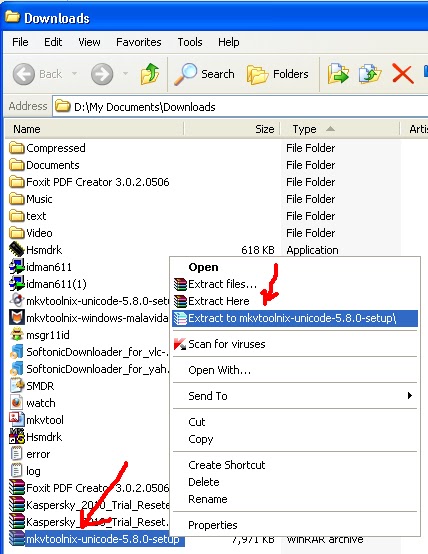The height and width of the screenshot is (554, 428).
Task: Open the View menu
Action: (x=89, y=42)
